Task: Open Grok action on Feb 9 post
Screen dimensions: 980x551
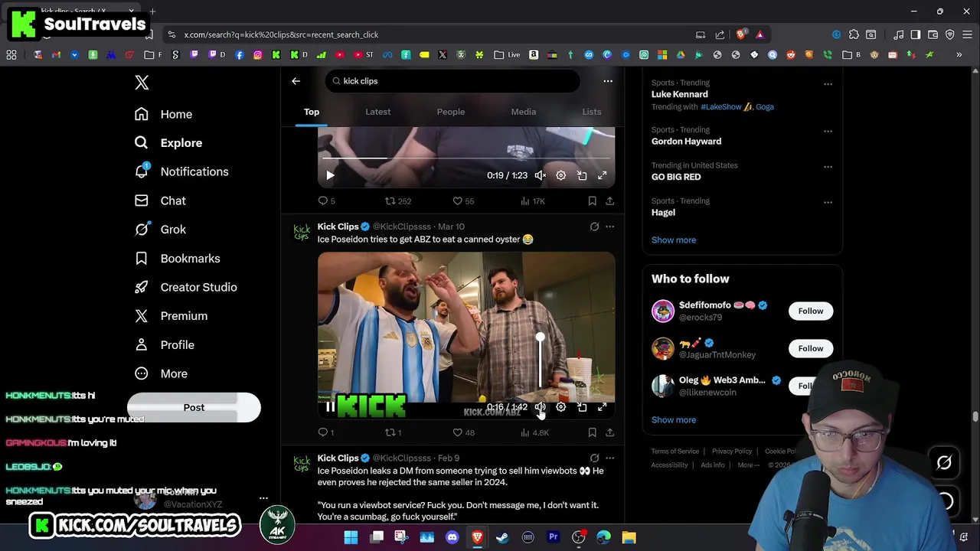Action: pyautogui.click(x=594, y=458)
